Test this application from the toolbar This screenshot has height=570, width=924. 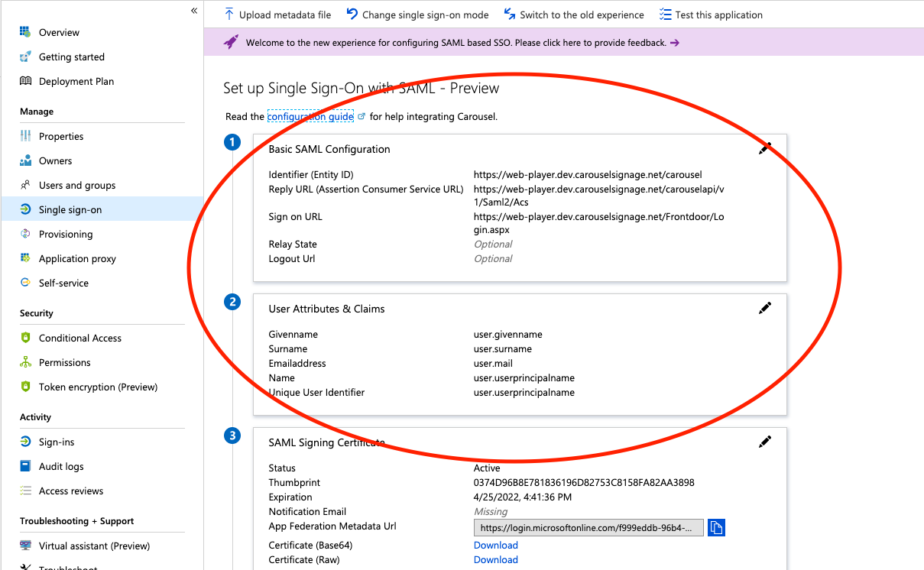click(x=711, y=15)
